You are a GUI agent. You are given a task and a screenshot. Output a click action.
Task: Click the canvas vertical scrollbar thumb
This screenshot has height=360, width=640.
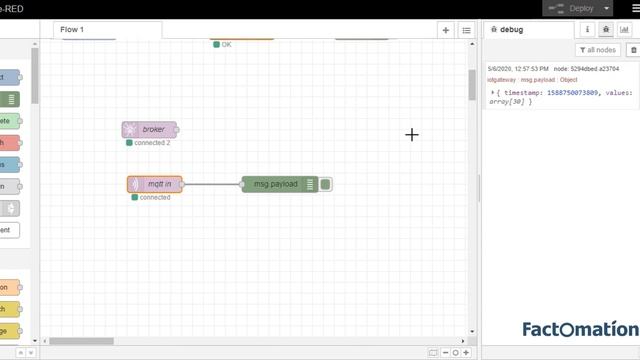pos(472,85)
